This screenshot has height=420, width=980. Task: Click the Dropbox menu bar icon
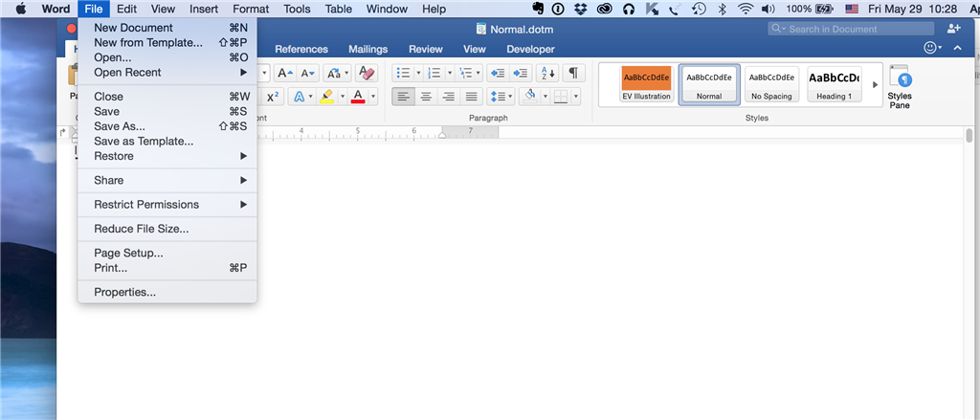coord(581,9)
